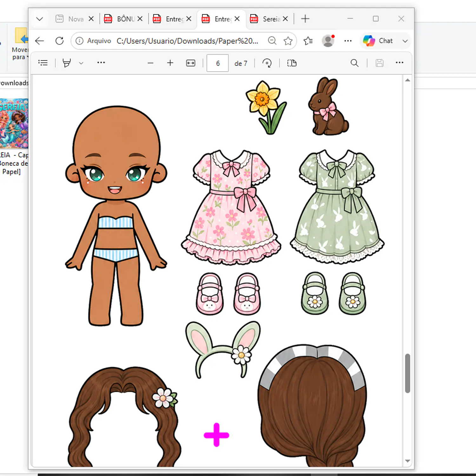Switch the page view layout
Image resolution: width=476 pixels, height=476 pixels.
[292, 63]
